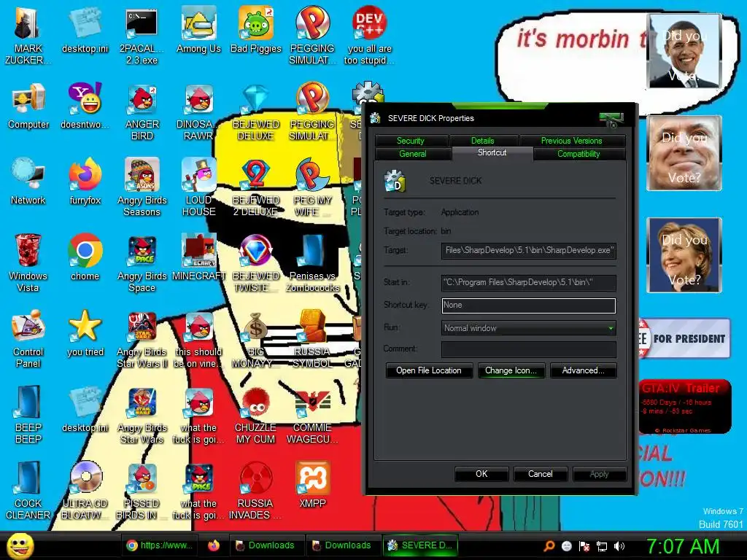Confirm with the OK button
Image resolution: width=747 pixels, height=560 pixels.
[481, 474]
